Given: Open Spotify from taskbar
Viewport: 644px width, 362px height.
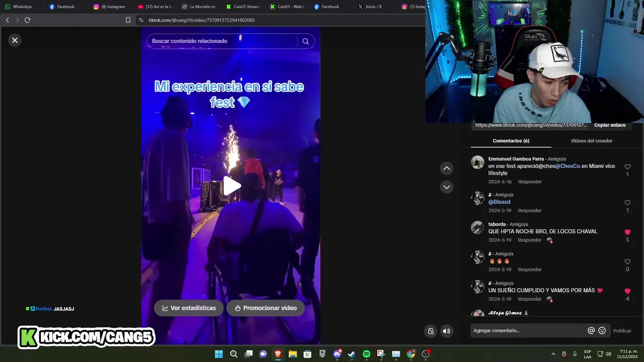Looking at the screenshot, I should click(366, 354).
